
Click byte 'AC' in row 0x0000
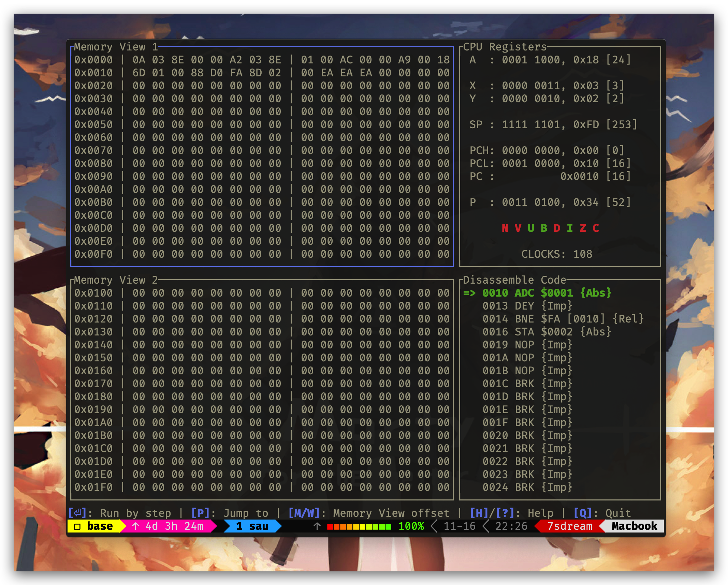pos(346,60)
